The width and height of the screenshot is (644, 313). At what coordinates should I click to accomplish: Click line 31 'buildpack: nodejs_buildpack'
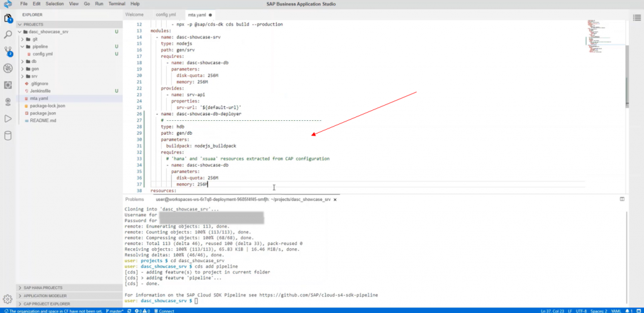[201, 146]
